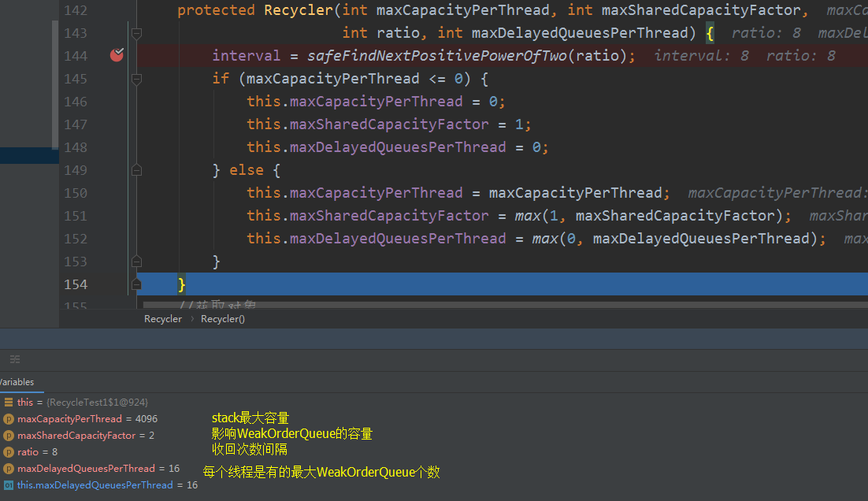Select the Recycler() method breadcrumb
The width and height of the screenshot is (868, 501).
(x=223, y=319)
